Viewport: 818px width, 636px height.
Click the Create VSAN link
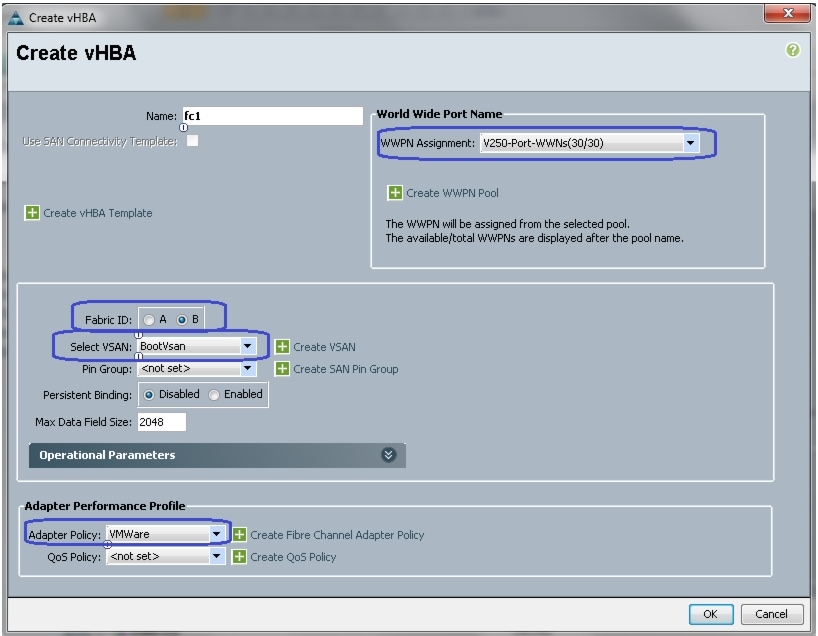click(x=324, y=347)
